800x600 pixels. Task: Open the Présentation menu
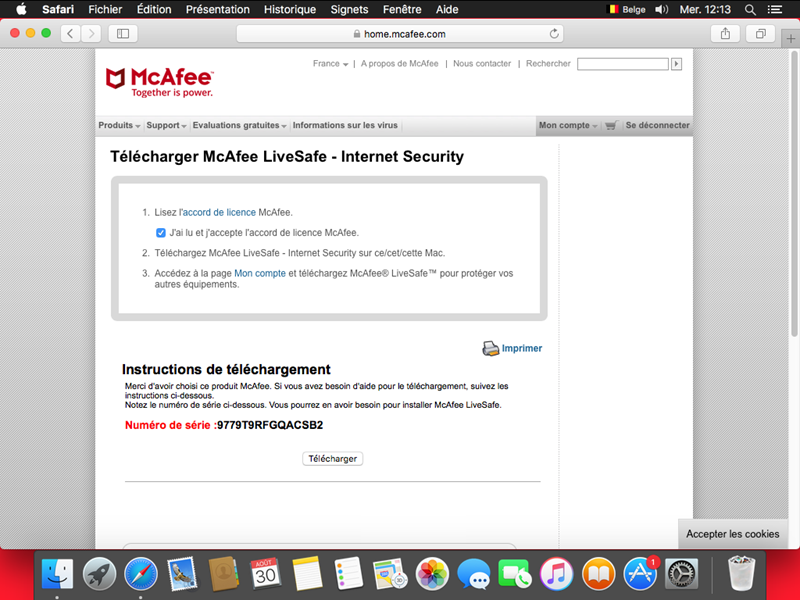(x=217, y=10)
